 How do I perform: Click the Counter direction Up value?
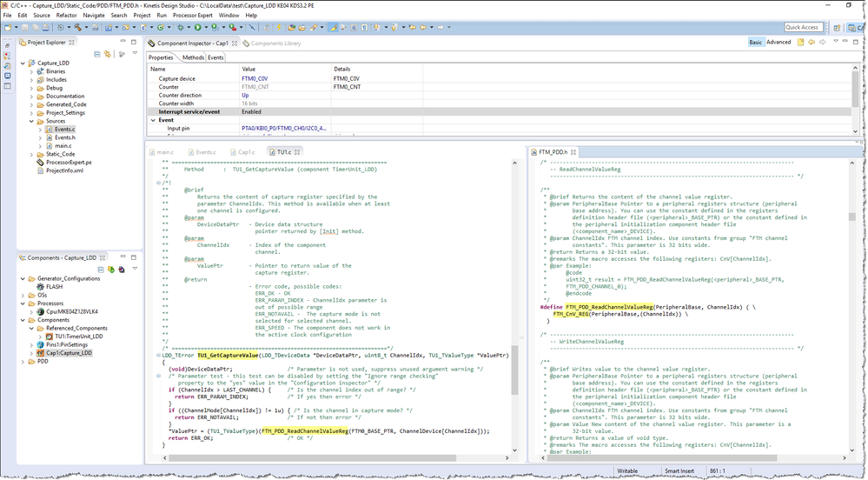[x=245, y=96]
